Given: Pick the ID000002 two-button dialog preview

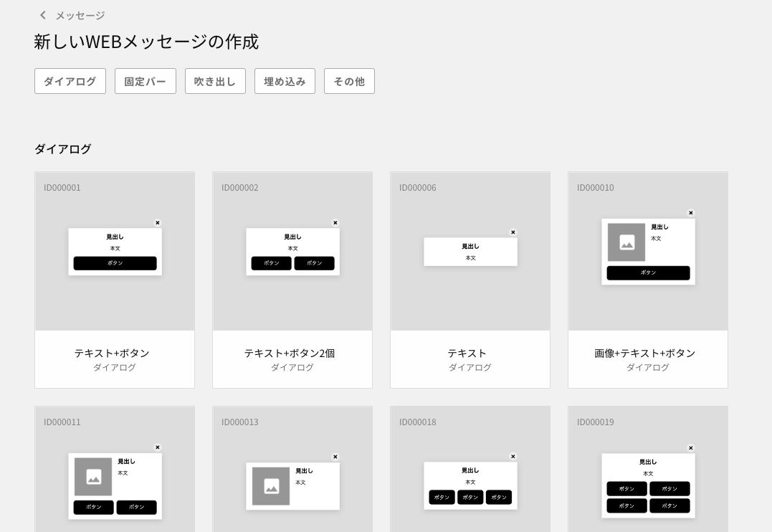Looking at the screenshot, I should click(292, 251).
